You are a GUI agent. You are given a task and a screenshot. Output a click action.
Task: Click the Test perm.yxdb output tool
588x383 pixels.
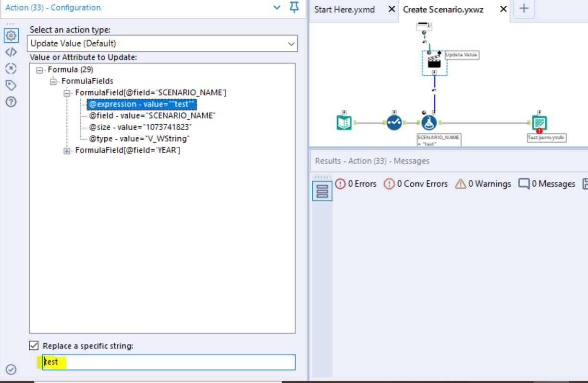[x=539, y=122]
